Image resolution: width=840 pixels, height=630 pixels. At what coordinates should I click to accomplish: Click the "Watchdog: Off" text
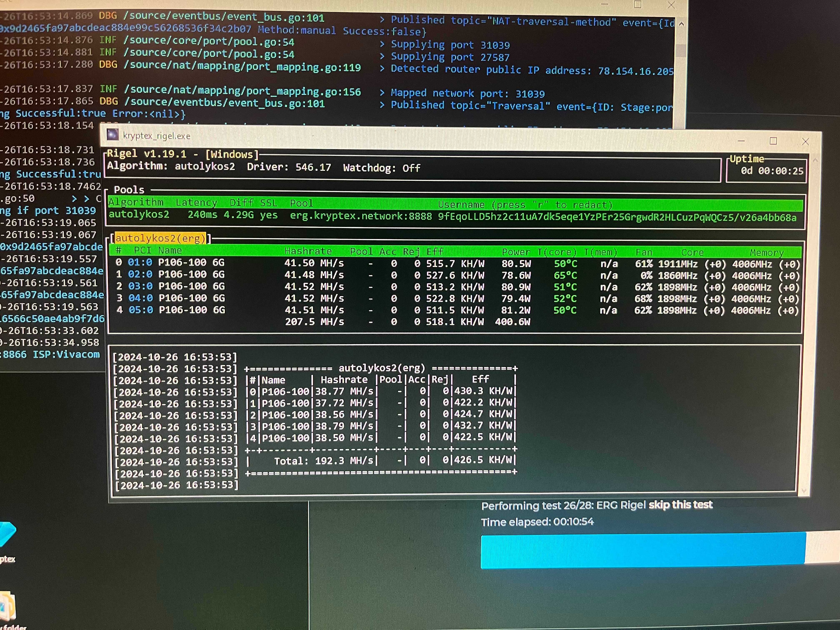(382, 168)
